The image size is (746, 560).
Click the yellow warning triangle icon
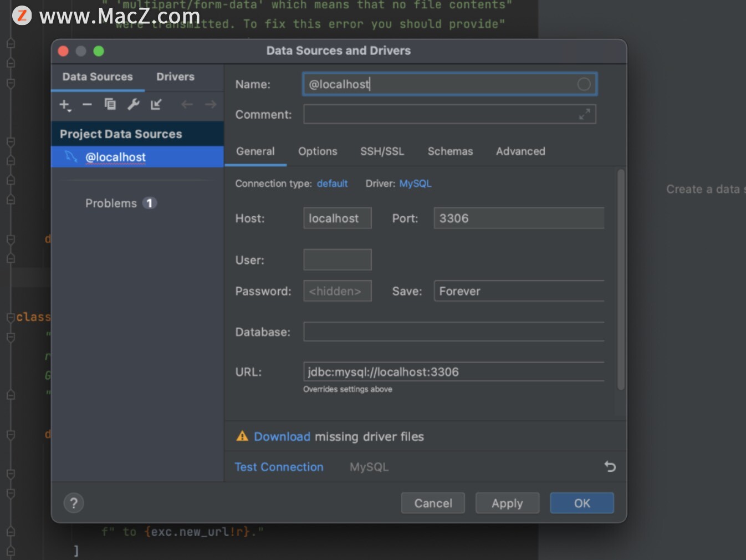[242, 436]
